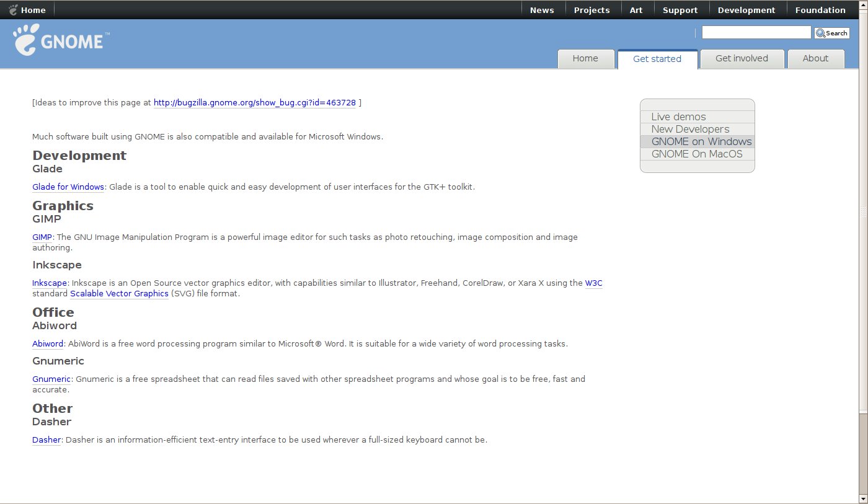Click the Glade subheading
This screenshot has height=504, width=868.
click(47, 169)
